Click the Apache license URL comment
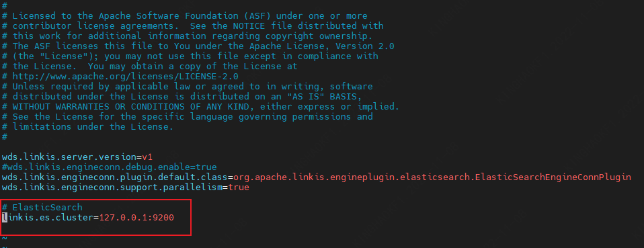This screenshot has height=248, width=644. [x=120, y=77]
